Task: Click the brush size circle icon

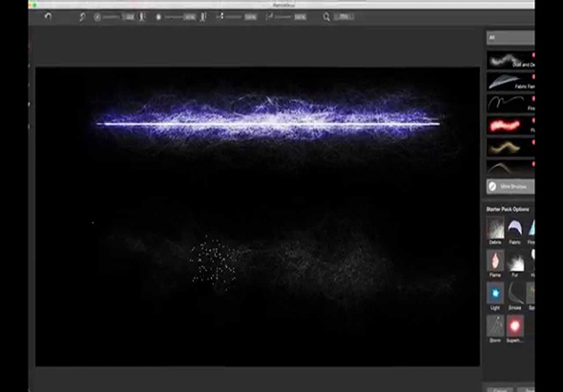Action: (97, 17)
